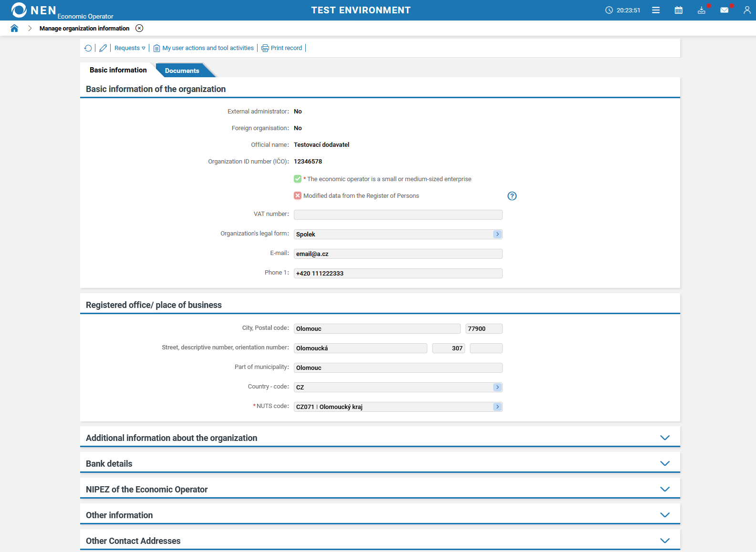Open the user profile icon
The height and width of the screenshot is (552, 756).
tap(747, 10)
